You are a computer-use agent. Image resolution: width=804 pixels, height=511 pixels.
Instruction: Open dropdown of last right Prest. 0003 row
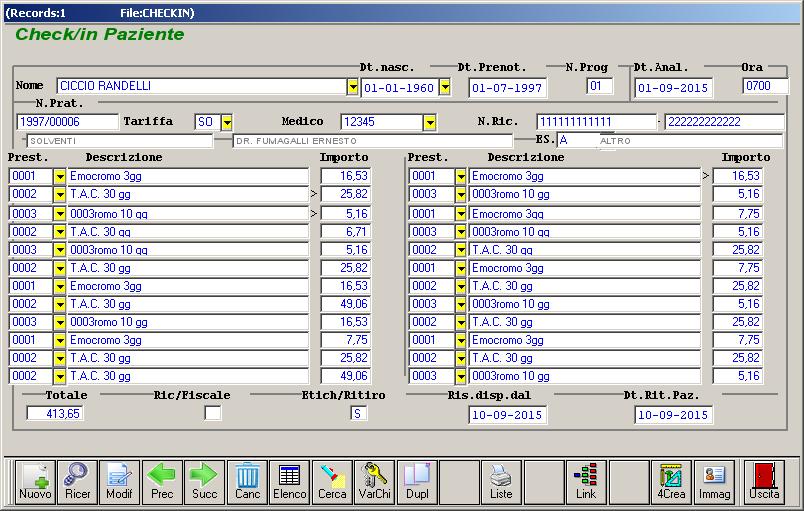(460, 376)
